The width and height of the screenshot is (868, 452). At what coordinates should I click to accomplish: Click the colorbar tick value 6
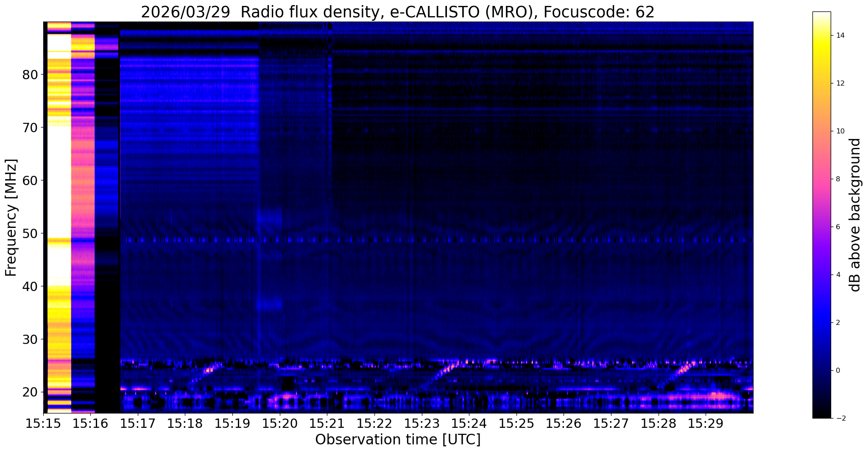(837, 227)
